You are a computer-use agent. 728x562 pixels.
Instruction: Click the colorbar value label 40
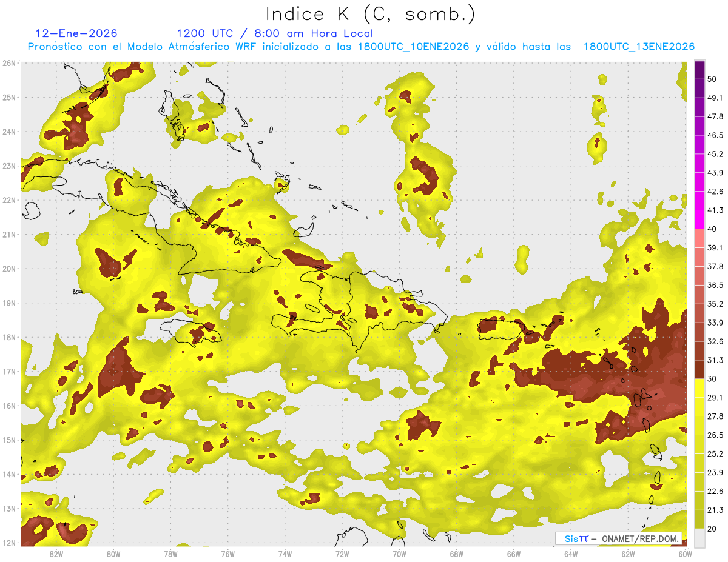pyautogui.click(x=713, y=229)
